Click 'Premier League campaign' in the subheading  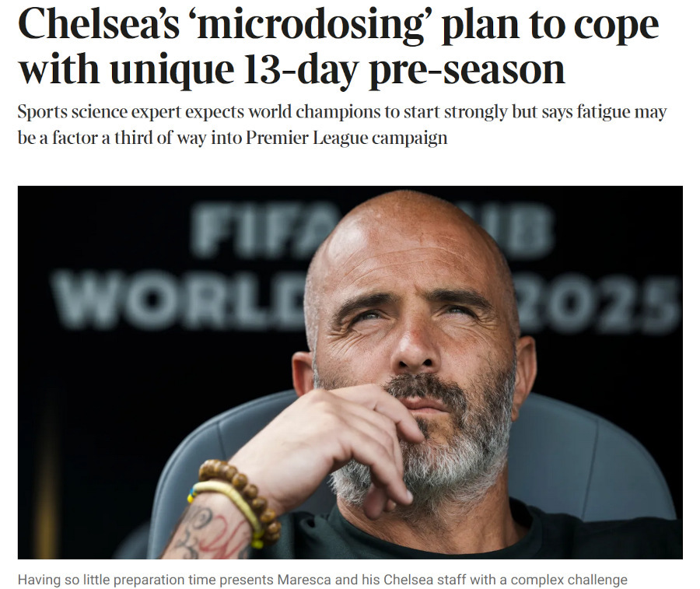pyautogui.click(x=346, y=138)
